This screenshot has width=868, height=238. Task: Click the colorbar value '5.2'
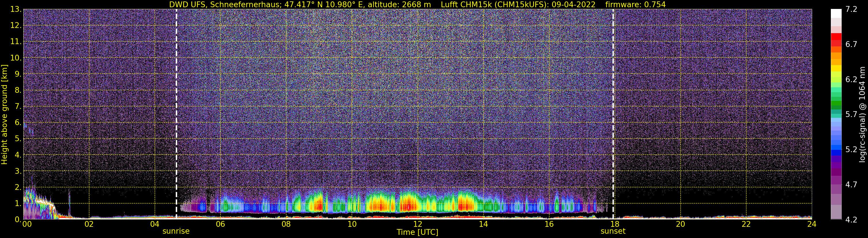coord(851,150)
